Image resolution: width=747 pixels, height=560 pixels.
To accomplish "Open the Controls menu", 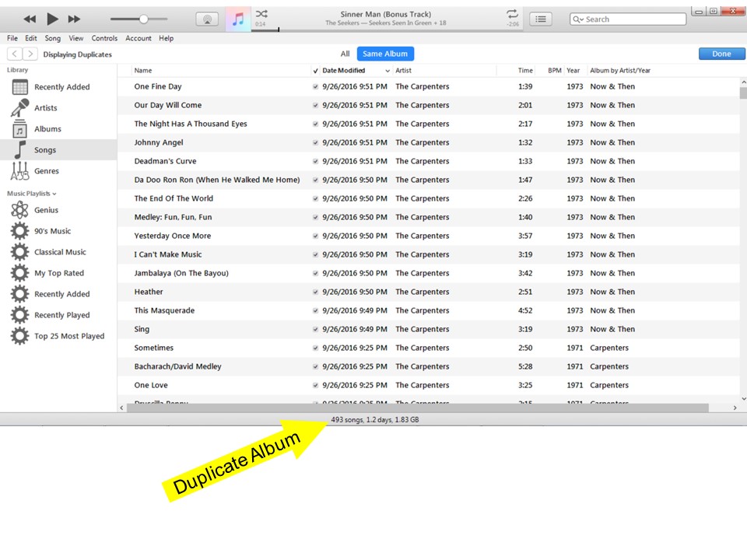I will (104, 38).
